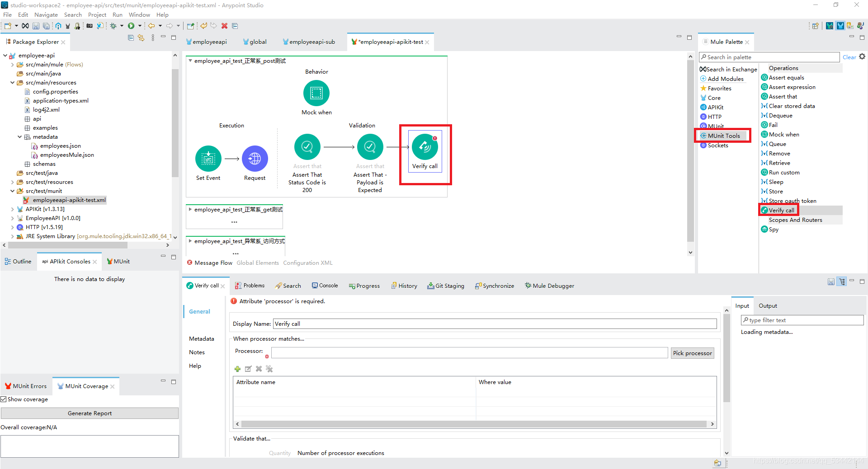Select MUnit Tools module in the palette

[723, 136]
